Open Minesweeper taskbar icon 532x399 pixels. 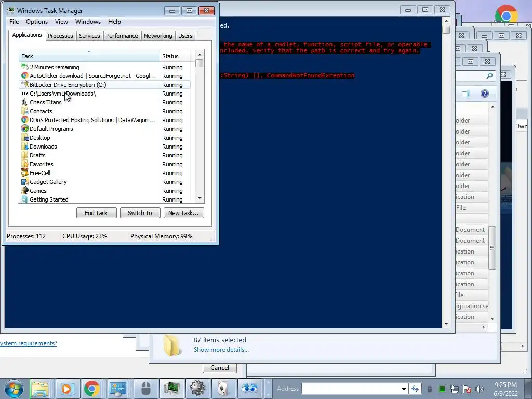[197, 389]
